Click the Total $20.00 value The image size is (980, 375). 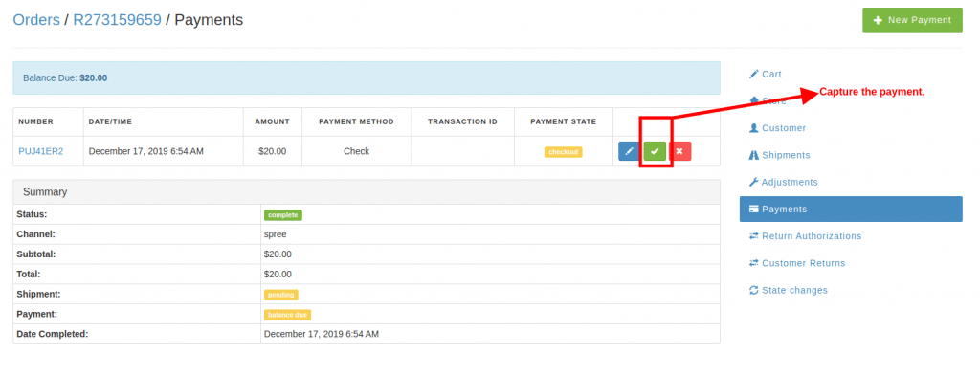(278, 275)
